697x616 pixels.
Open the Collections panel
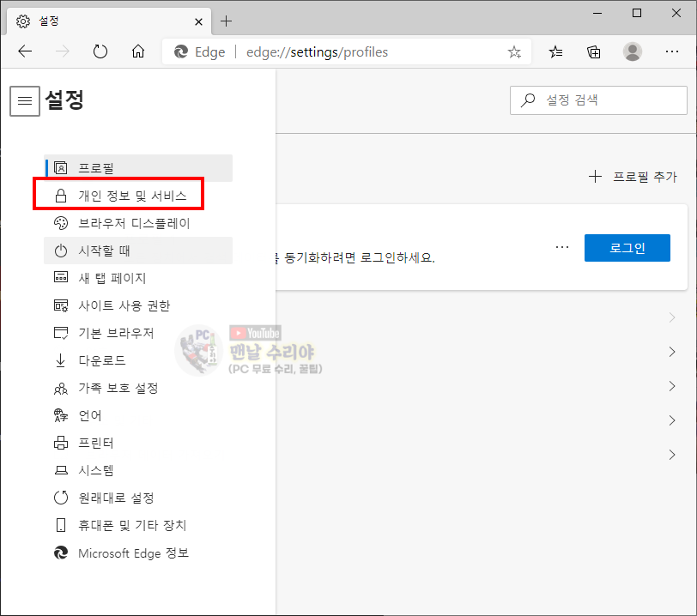(x=594, y=52)
